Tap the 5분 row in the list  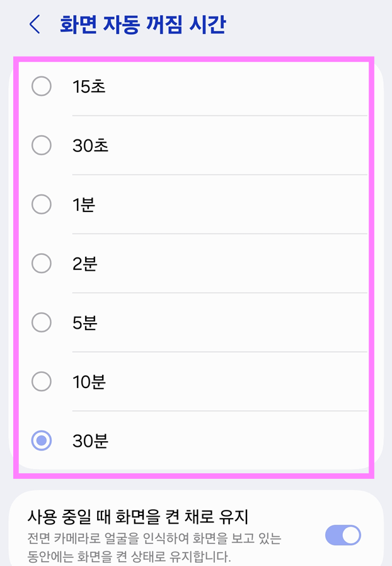coord(189,322)
